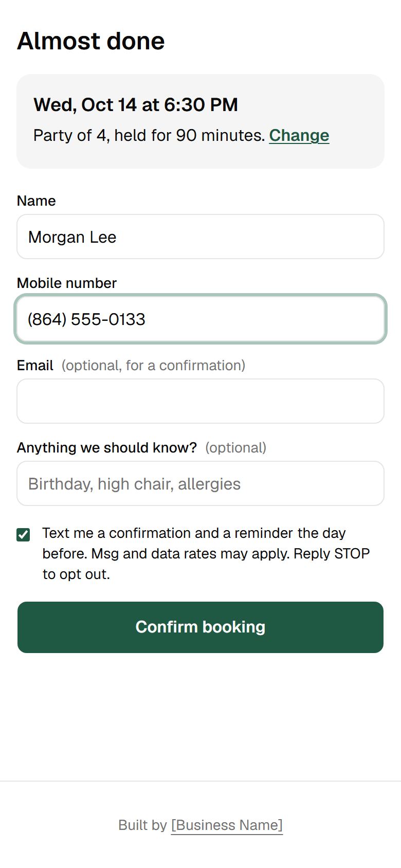Click the Reply STOP to opt out text

click(x=206, y=564)
